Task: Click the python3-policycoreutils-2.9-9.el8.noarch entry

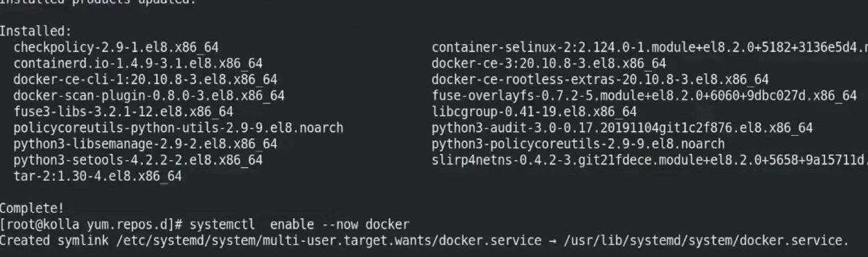Action: pos(578,144)
